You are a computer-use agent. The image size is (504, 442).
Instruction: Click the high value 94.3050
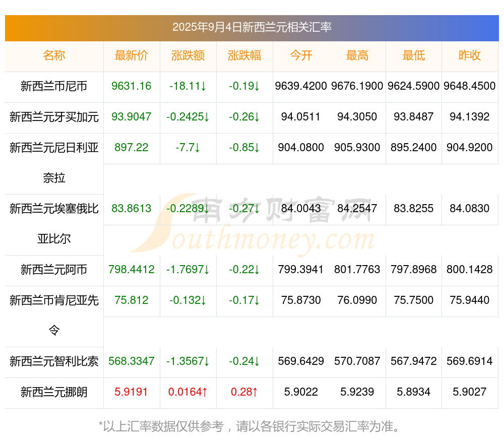(357, 117)
